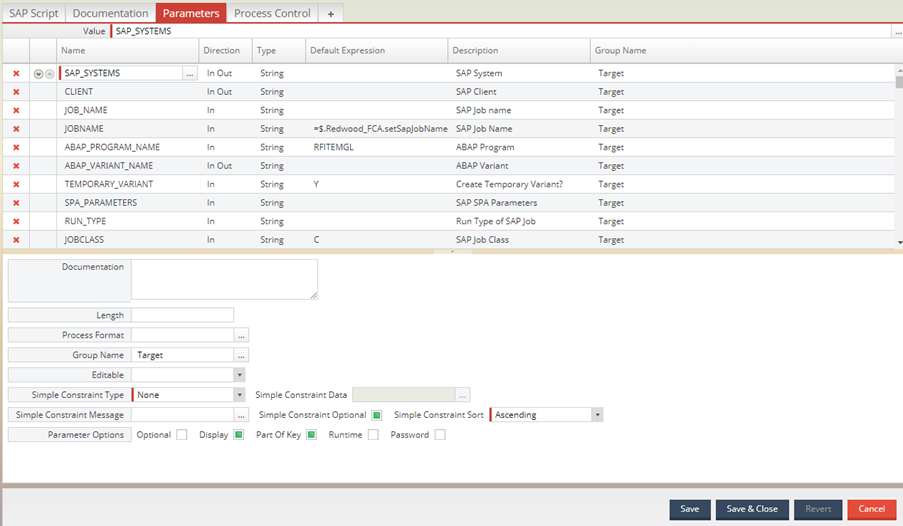Switch to the Documentation tab

click(110, 13)
